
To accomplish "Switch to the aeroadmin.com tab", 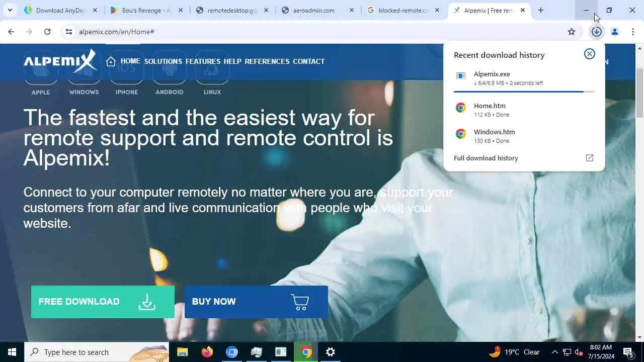I will click(x=318, y=10).
